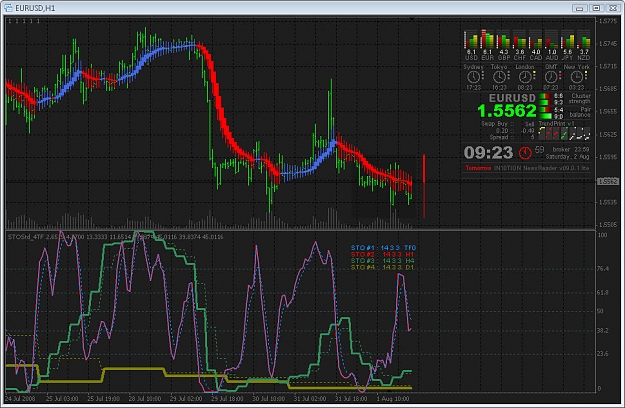Click the 'TrendPrint v1' label

point(557,124)
